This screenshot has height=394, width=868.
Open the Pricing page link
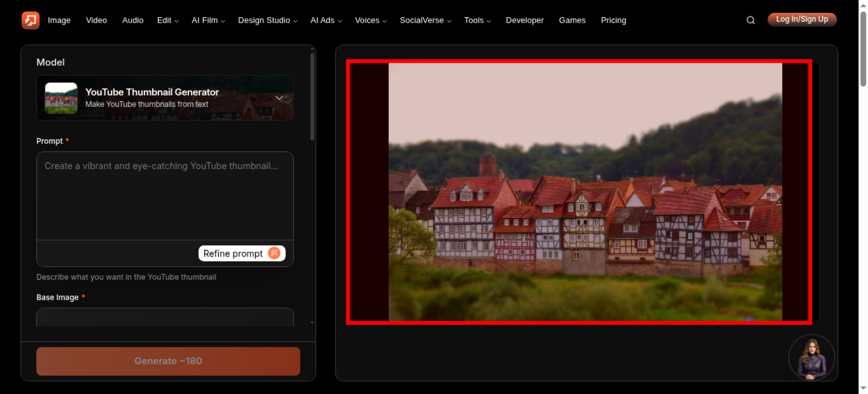pos(613,20)
